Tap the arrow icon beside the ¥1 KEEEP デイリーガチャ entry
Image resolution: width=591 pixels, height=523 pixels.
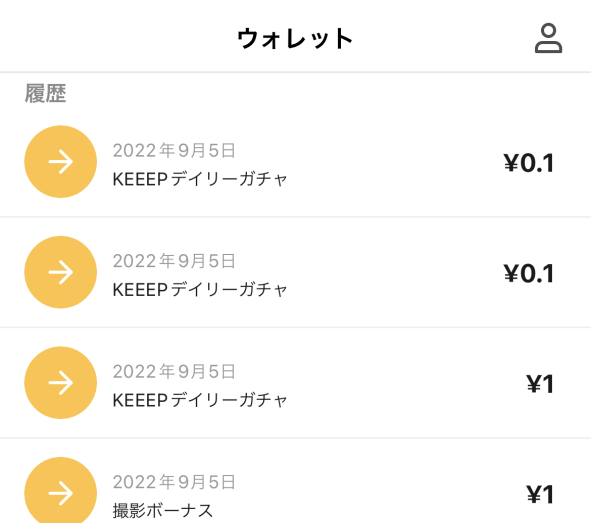coord(61,382)
